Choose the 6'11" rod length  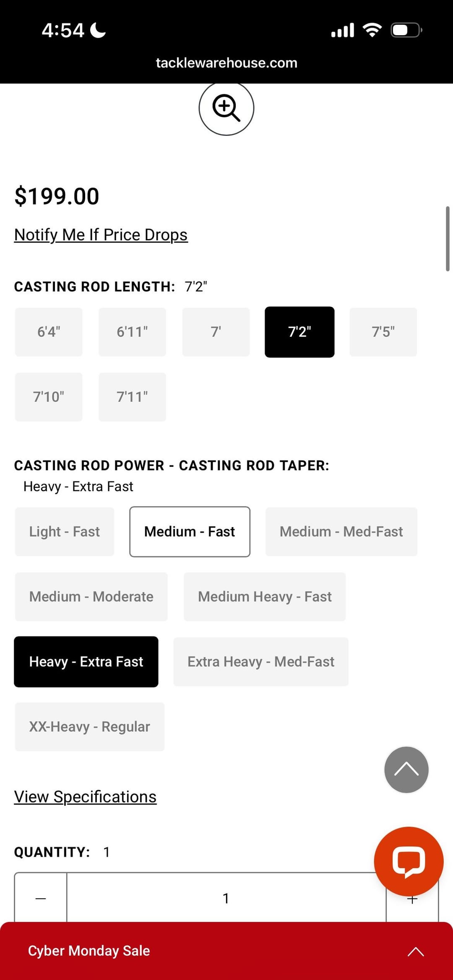(132, 332)
